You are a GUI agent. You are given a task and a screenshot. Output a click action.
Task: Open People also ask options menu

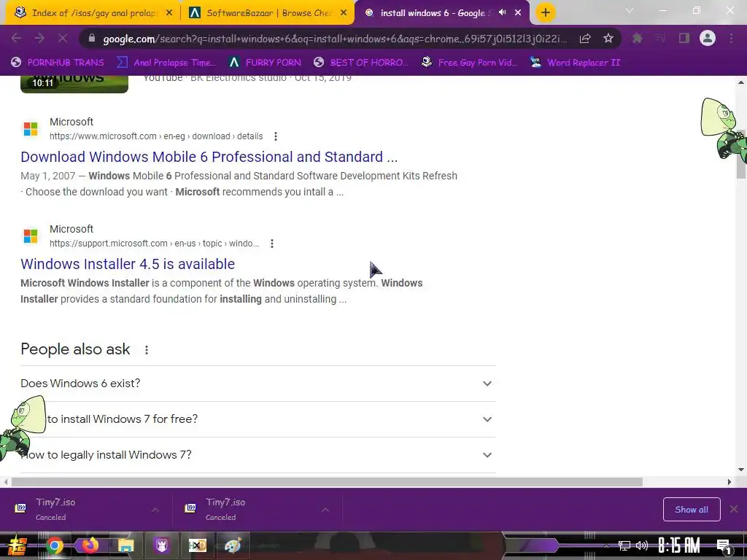tap(146, 349)
